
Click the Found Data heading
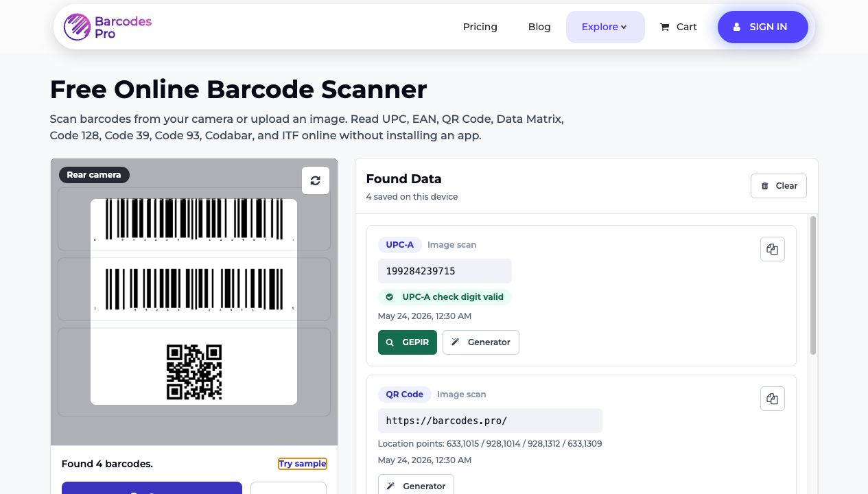click(x=403, y=179)
